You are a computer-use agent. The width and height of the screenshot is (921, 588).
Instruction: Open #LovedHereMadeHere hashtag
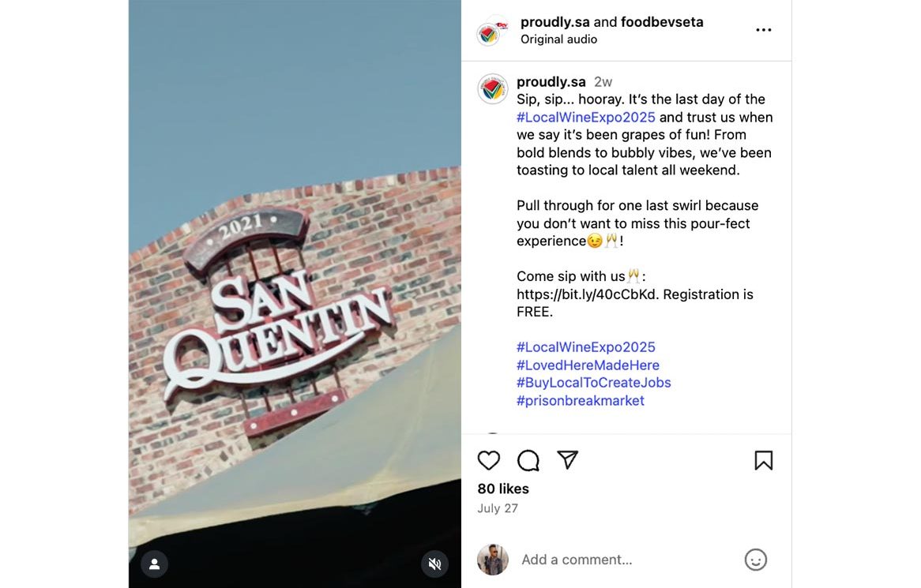(588, 365)
